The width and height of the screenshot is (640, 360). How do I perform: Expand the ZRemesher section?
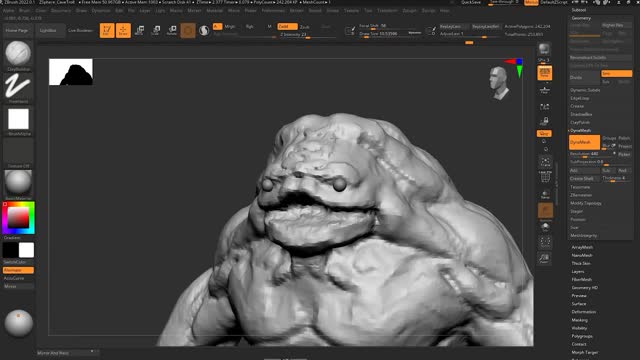click(x=581, y=195)
